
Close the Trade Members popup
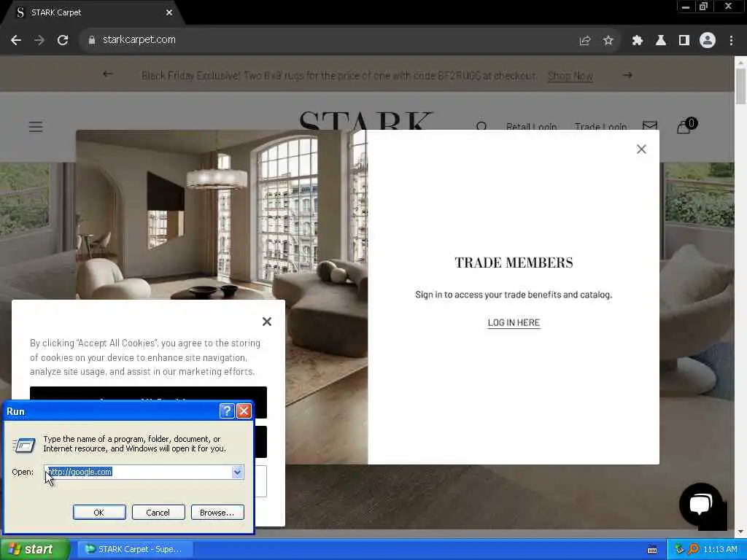tap(641, 149)
